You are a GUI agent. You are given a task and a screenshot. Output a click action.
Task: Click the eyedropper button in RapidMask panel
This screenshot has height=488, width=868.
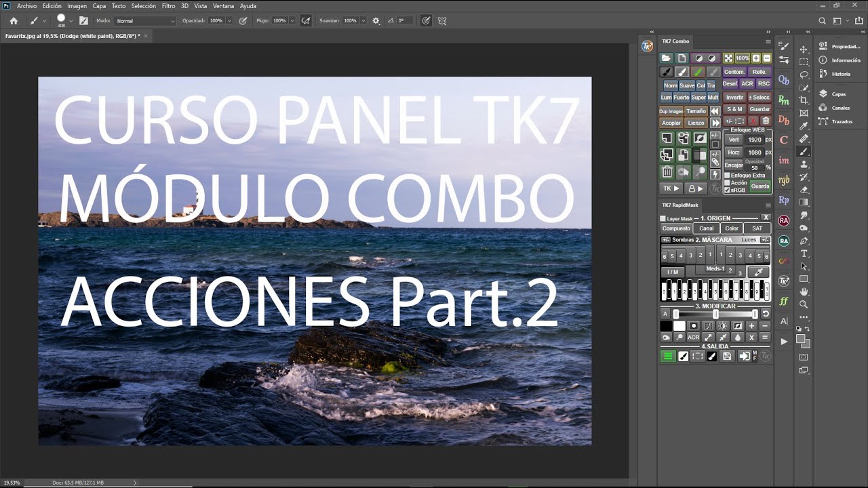[759, 272]
